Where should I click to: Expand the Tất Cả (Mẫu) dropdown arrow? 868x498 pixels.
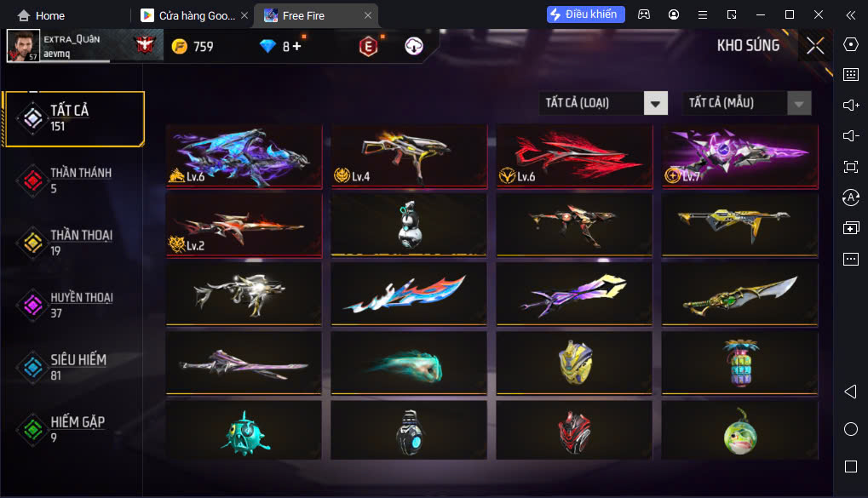pos(799,104)
